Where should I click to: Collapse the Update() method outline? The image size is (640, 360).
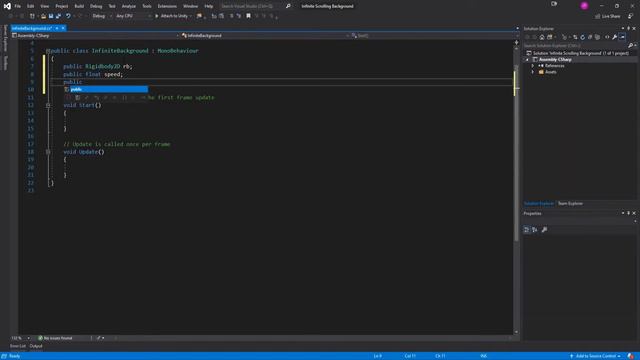48,152
